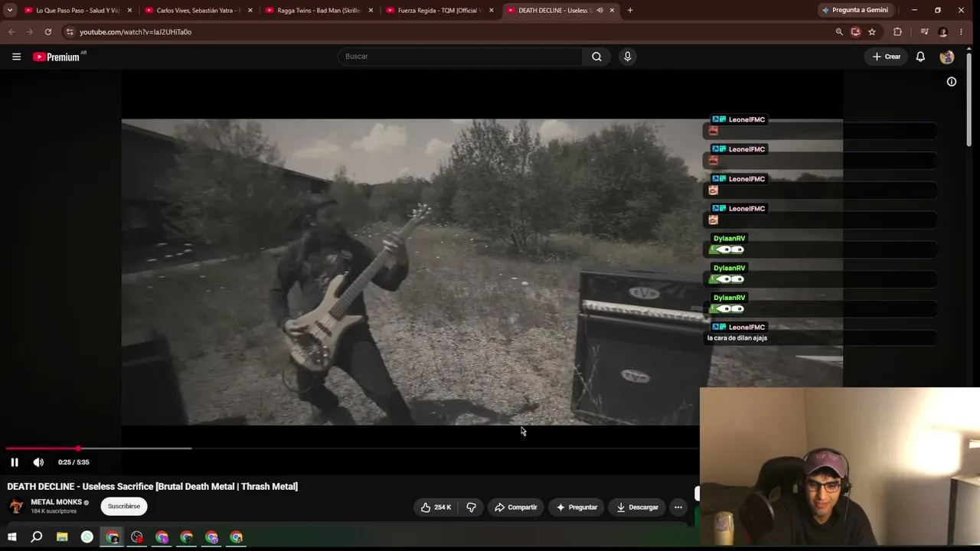Pause the video playback
The height and width of the screenshot is (551, 980).
pyautogui.click(x=15, y=462)
